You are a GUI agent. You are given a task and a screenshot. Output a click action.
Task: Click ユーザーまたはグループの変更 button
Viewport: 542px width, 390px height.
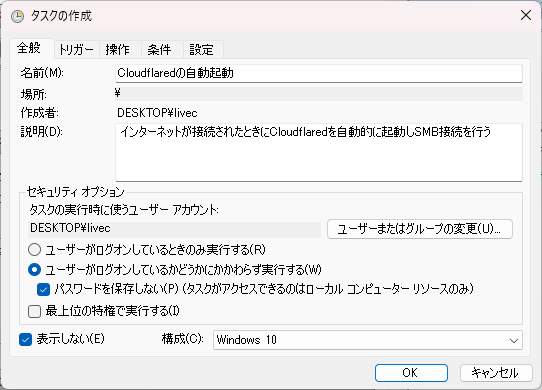tap(420, 229)
